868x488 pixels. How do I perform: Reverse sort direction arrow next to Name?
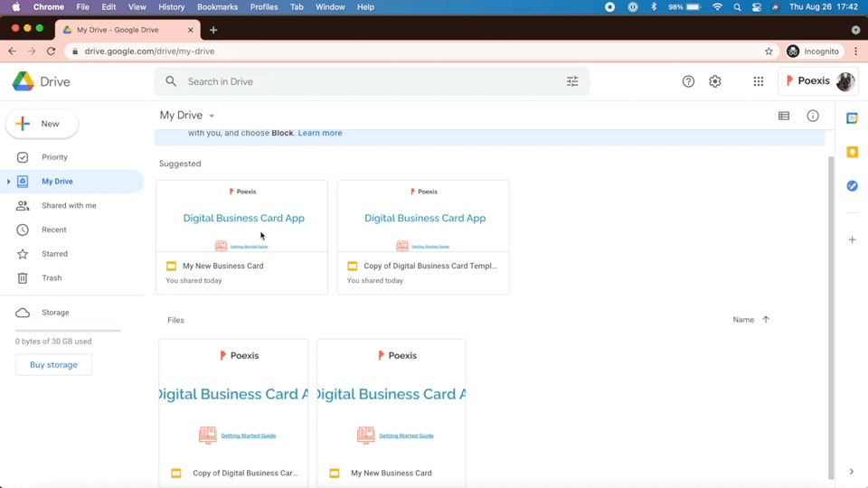tap(766, 319)
